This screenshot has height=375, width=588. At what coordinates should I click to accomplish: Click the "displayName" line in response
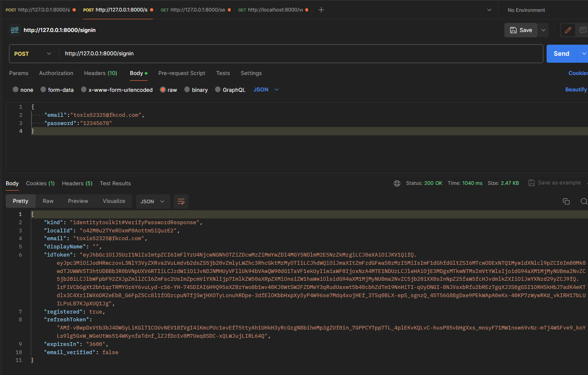(x=73, y=247)
